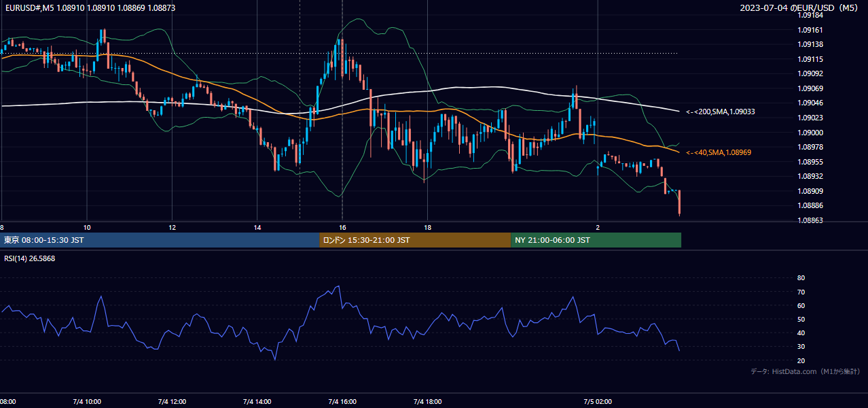Click price level 1.08886 on axis
The height and width of the screenshot is (408, 868).
810,205
